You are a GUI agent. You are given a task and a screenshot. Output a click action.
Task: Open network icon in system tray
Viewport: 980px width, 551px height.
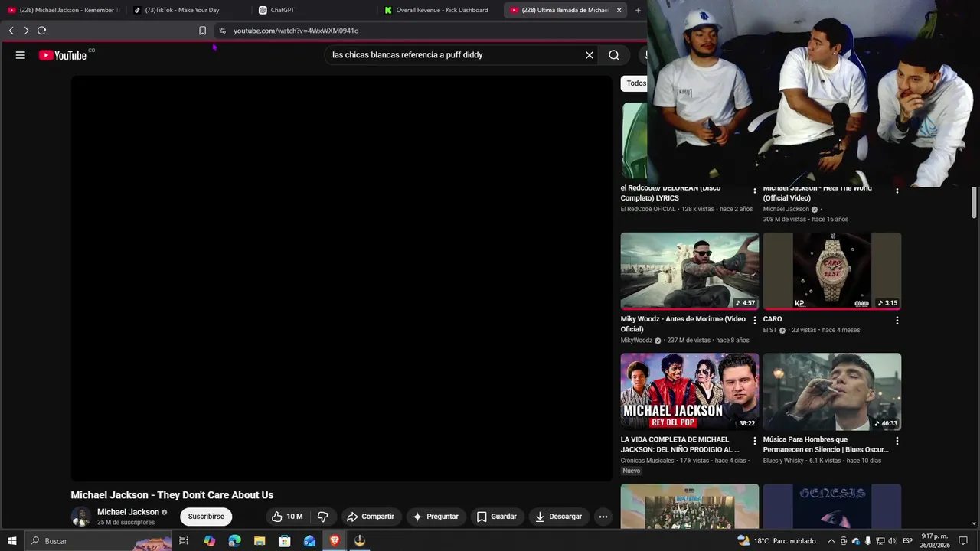pos(880,541)
